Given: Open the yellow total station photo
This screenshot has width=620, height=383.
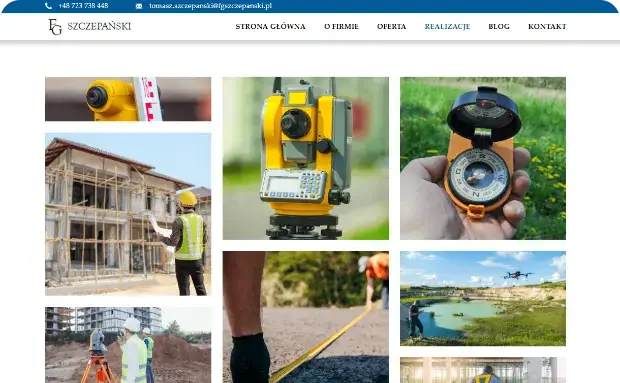Looking at the screenshot, I should coord(306,158).
